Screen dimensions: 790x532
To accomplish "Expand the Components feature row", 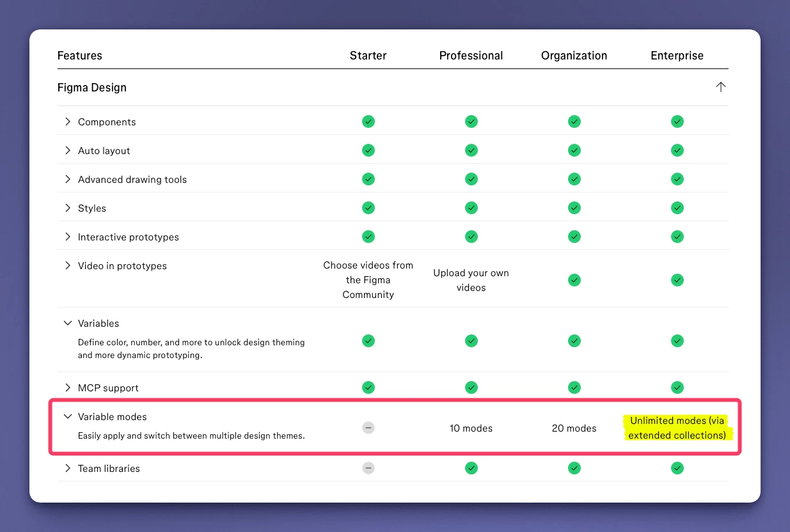I will [67, 121].
